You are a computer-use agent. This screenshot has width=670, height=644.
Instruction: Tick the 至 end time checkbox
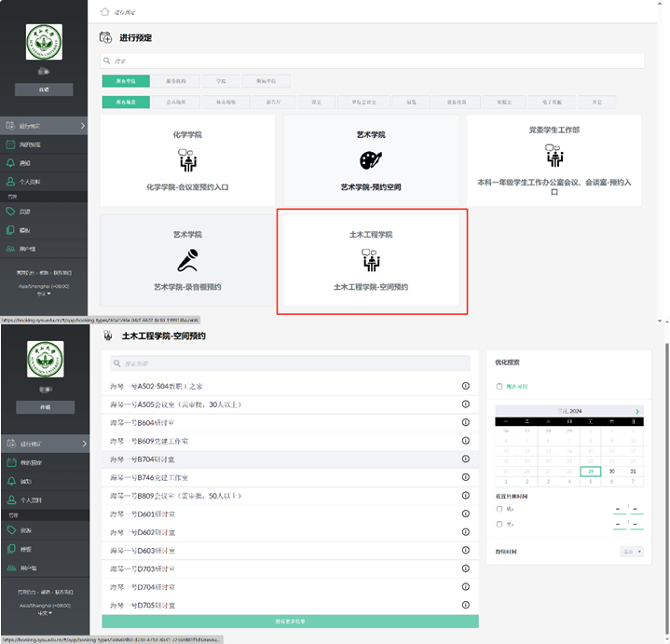click(x=499, y=524)
